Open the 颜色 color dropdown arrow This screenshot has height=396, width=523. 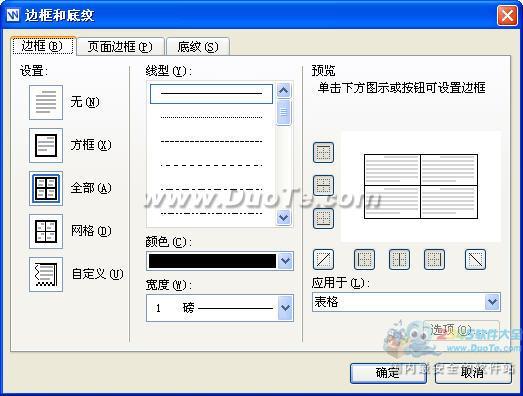click(x=285, y=261)
